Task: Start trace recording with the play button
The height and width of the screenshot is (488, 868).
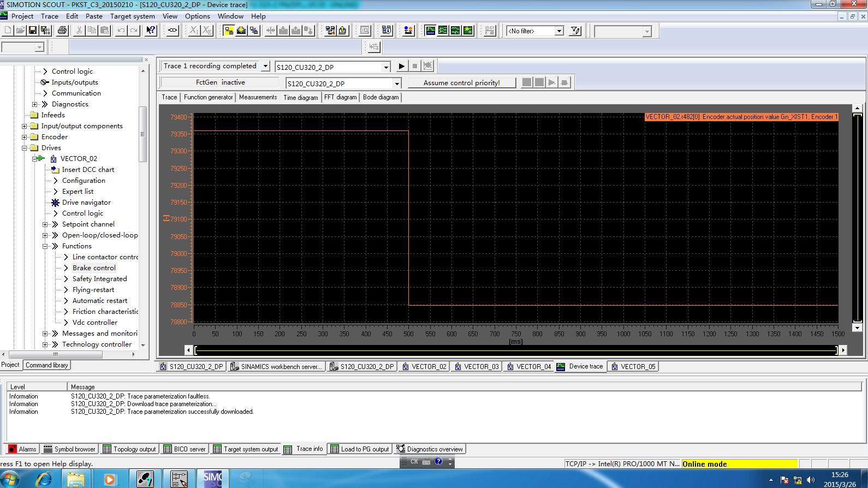Action: [x=402, y=67]
